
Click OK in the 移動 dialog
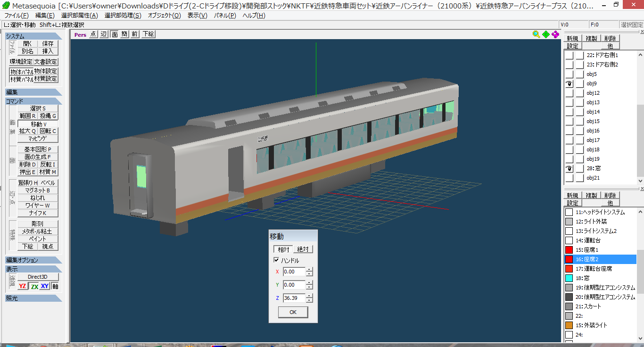pos(293,312)
